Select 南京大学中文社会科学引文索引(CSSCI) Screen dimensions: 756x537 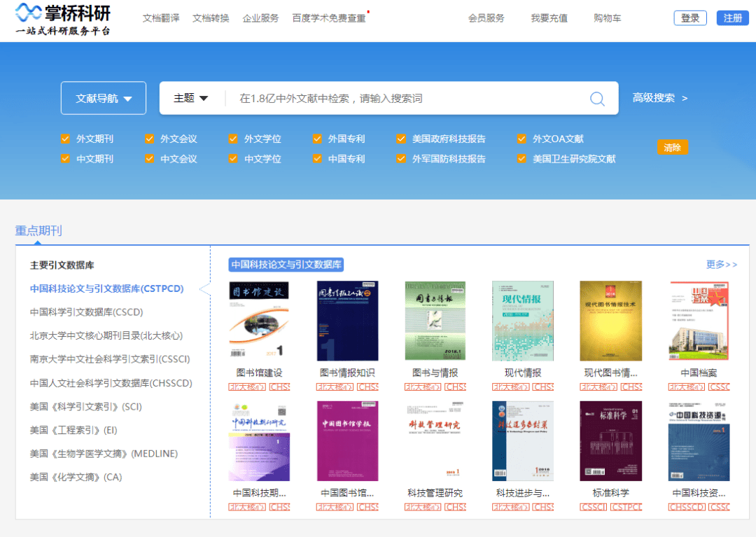click(110, 359)
